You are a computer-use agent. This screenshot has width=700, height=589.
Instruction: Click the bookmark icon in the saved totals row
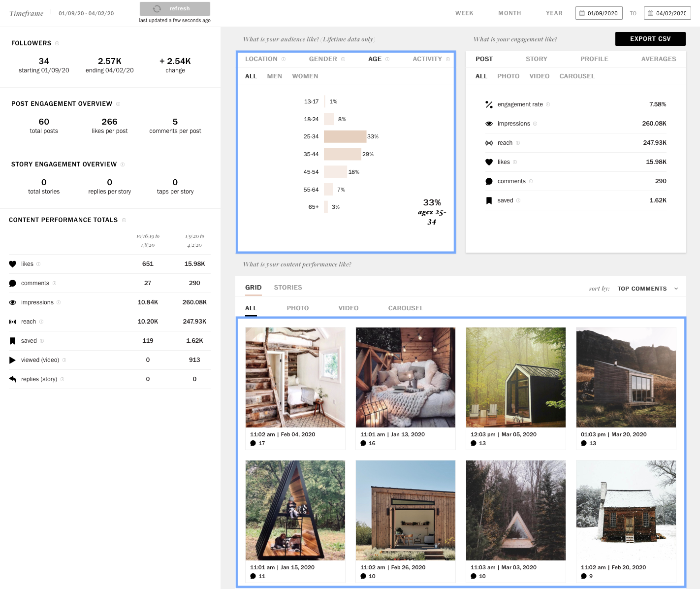[x=13, y=341]
